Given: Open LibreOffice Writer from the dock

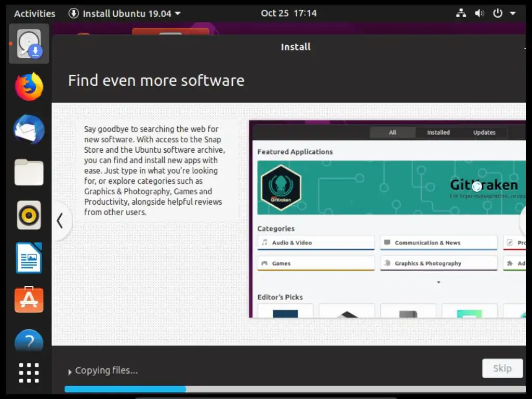Looking at the screenshot, I should point(29,258).
